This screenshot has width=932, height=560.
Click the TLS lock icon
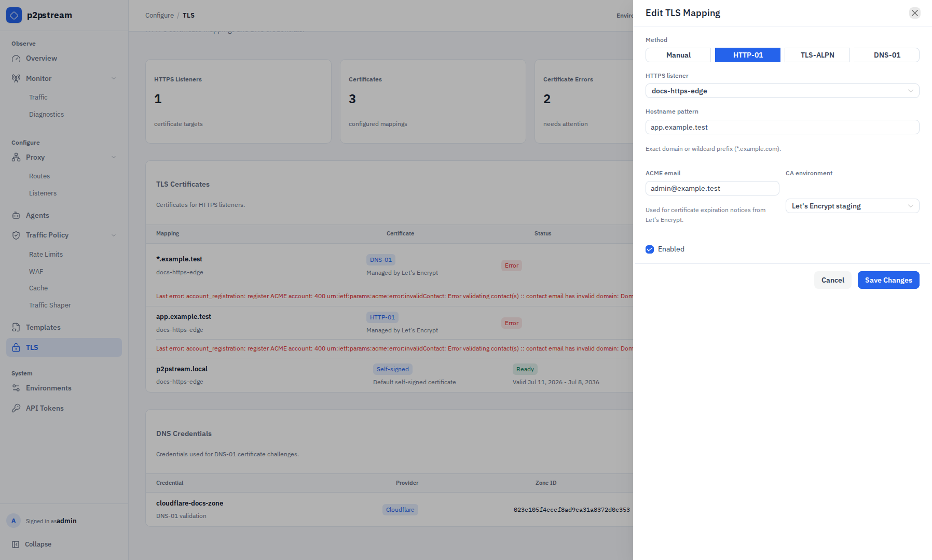coord(16,347)
